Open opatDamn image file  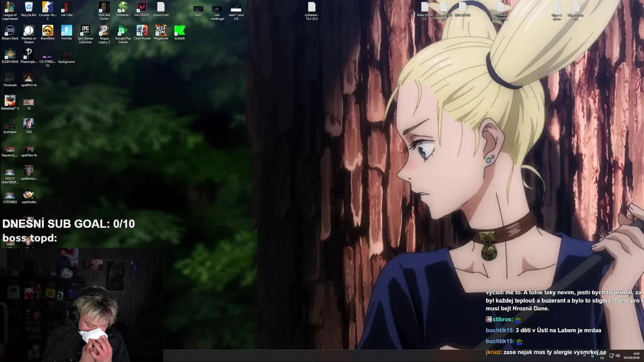(29, 172)
